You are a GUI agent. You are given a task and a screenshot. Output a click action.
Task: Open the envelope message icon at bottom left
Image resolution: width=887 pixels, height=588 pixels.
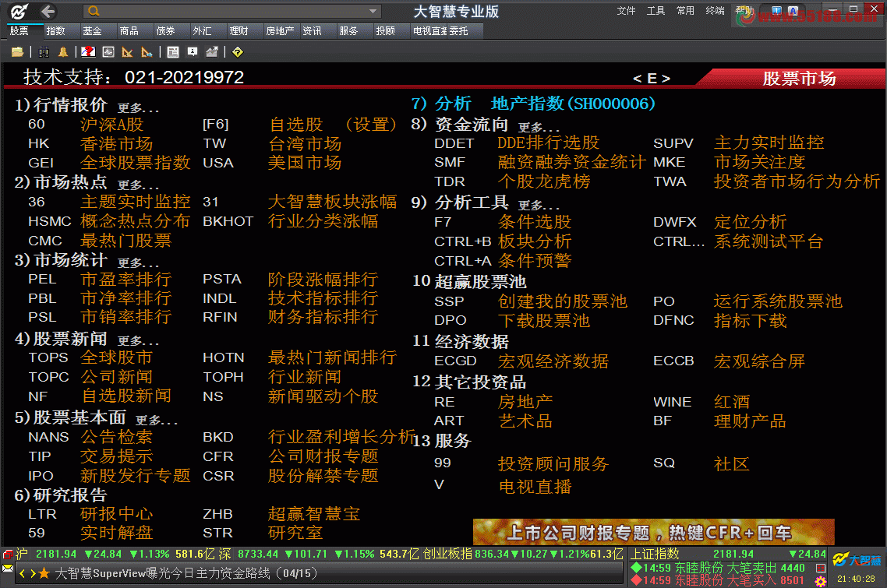tap(8, 569)
